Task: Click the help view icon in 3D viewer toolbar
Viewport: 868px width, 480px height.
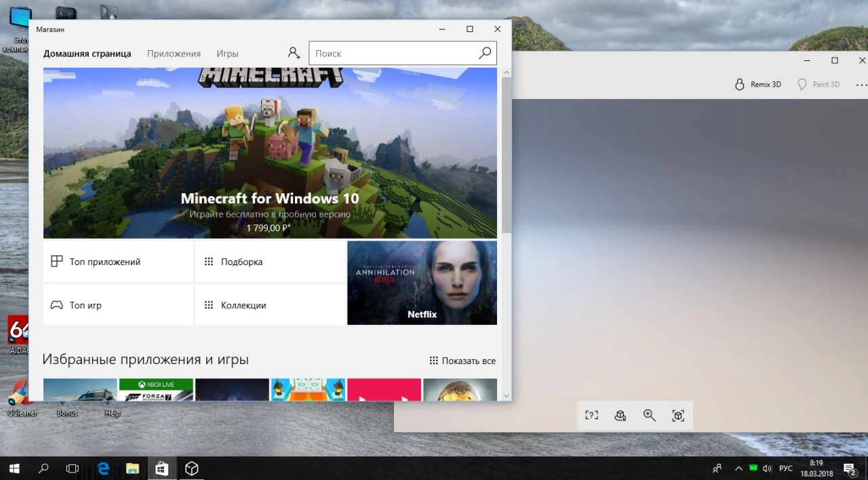Action: (592, 416)
